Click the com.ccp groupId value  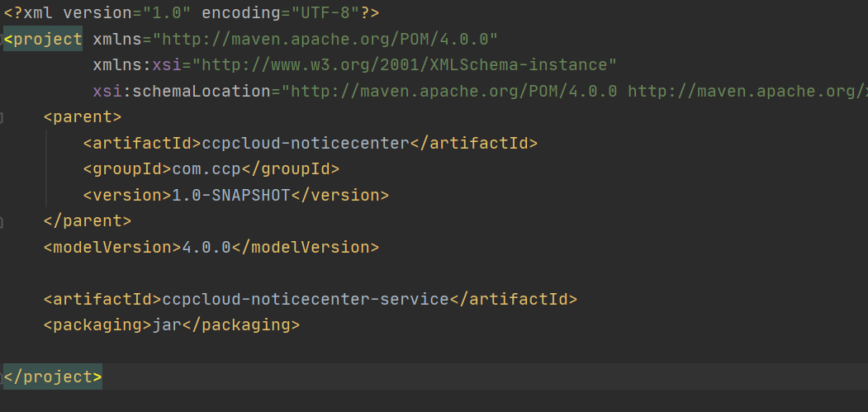click(x=206, y=169)
